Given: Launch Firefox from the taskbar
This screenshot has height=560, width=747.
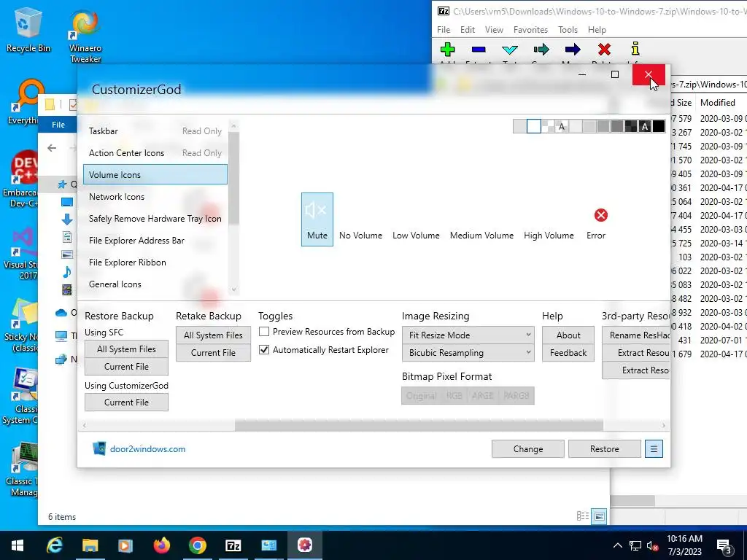Looking at the screenshot, I should (161, 545).
